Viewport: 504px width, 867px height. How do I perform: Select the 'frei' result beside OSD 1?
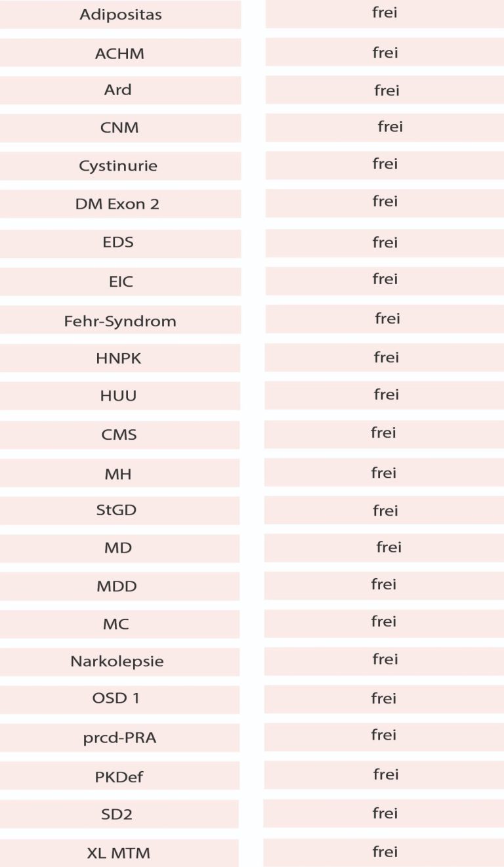385,699
